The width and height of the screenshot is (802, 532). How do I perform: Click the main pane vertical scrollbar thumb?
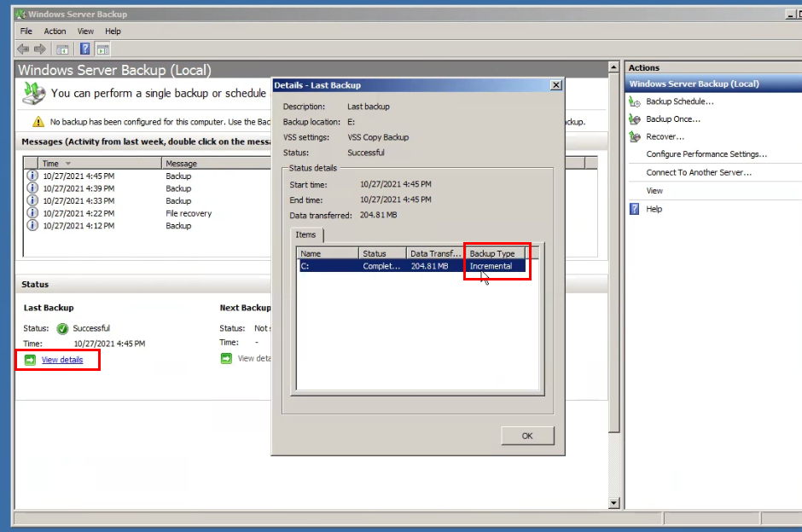[x=613, y=252]
